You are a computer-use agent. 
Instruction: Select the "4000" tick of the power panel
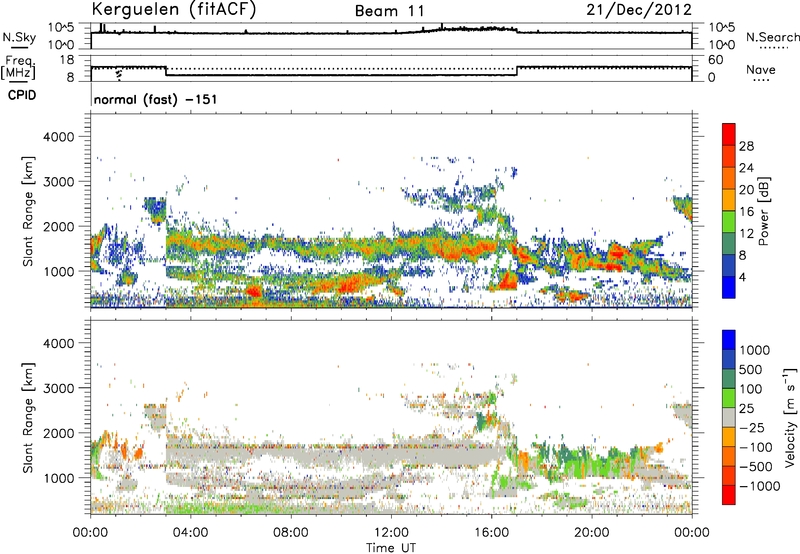[x=59, y=137]
